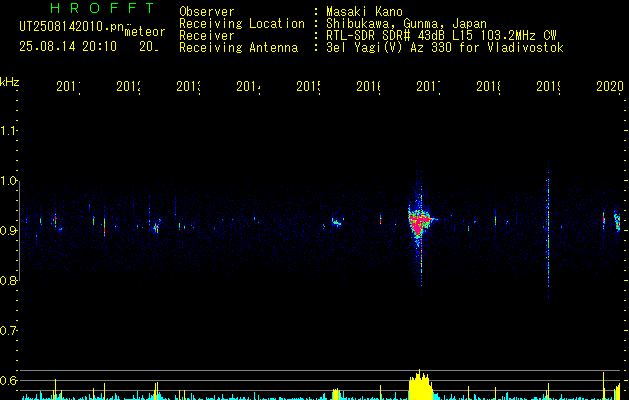The width and height of the screenshot is (629, 400).
Task: Click observer name Masaki Kano
Action: pos(364,12)
